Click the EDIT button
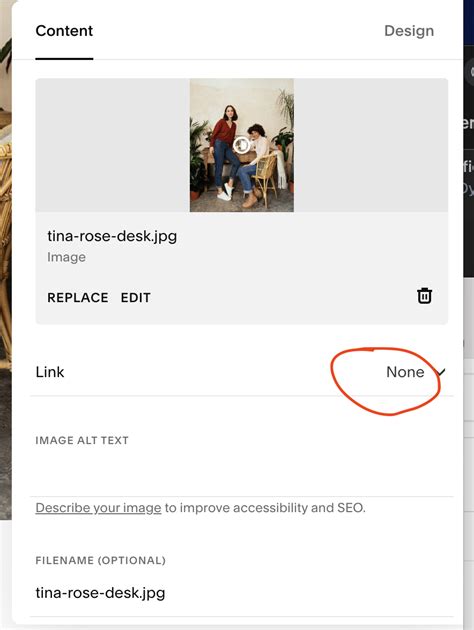Viewport: 474px width, 630px height. pos(136,298)
